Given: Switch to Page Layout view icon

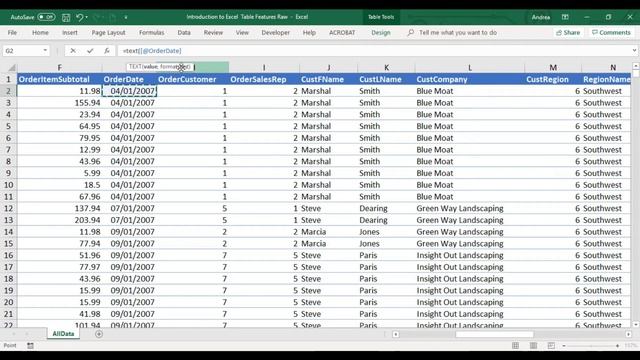Looking at the screenshot, I should [533, 346].
